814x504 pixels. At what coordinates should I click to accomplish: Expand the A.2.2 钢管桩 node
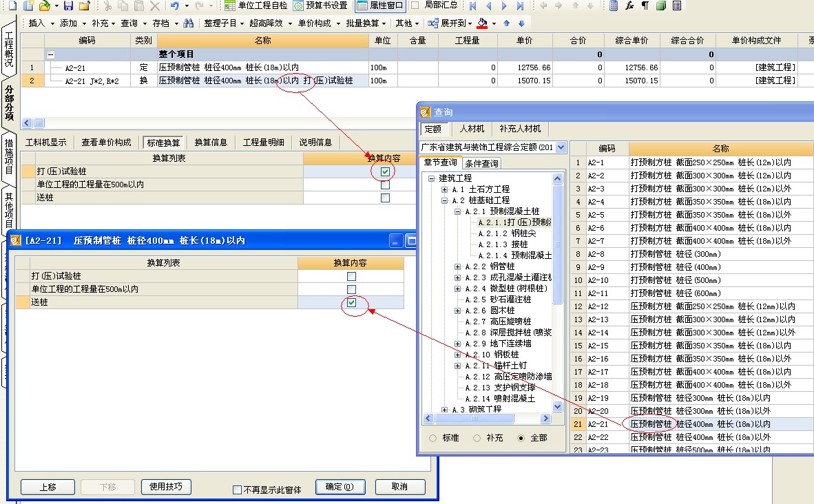pos(457,266)
